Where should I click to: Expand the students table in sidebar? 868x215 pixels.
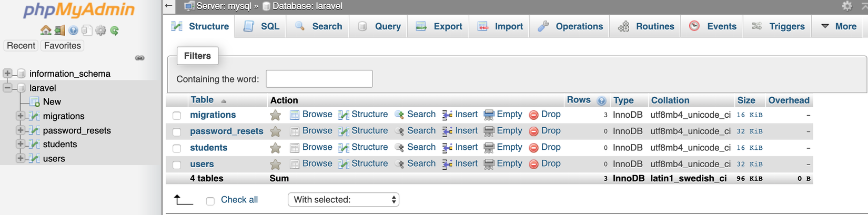coord(20,144)
